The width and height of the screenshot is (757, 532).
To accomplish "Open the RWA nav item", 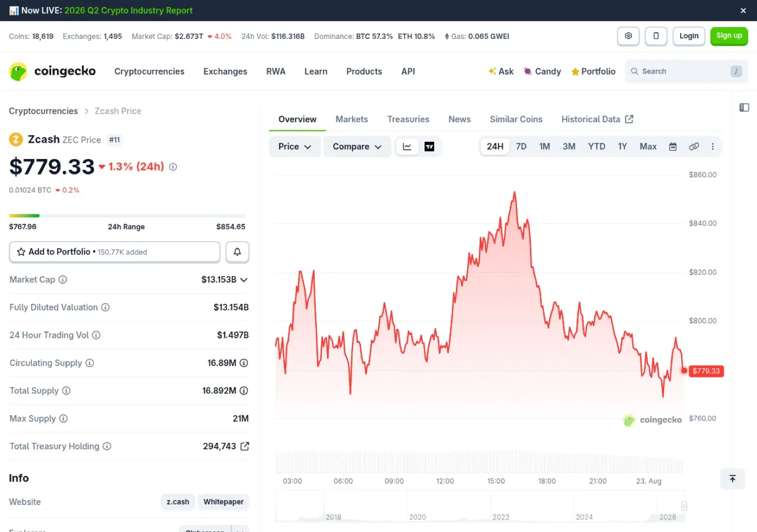I will (x=276, y=71).
